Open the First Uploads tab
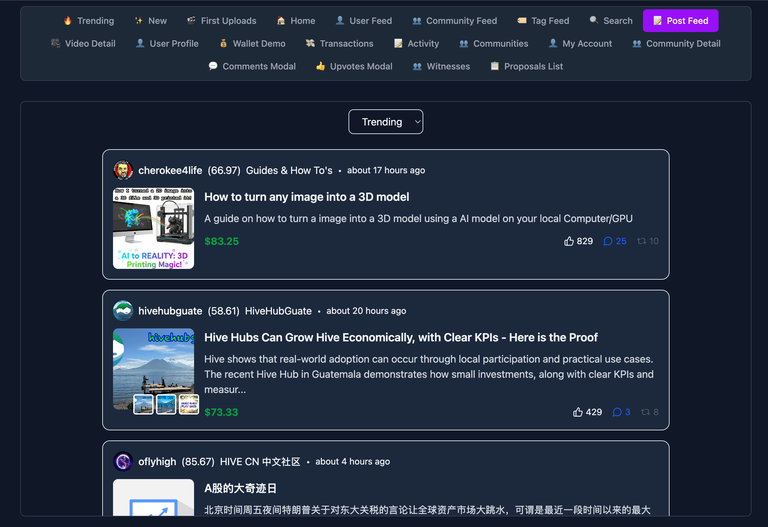Image resolution: width=768 pixels, height=527 pixels. point(221,21)
